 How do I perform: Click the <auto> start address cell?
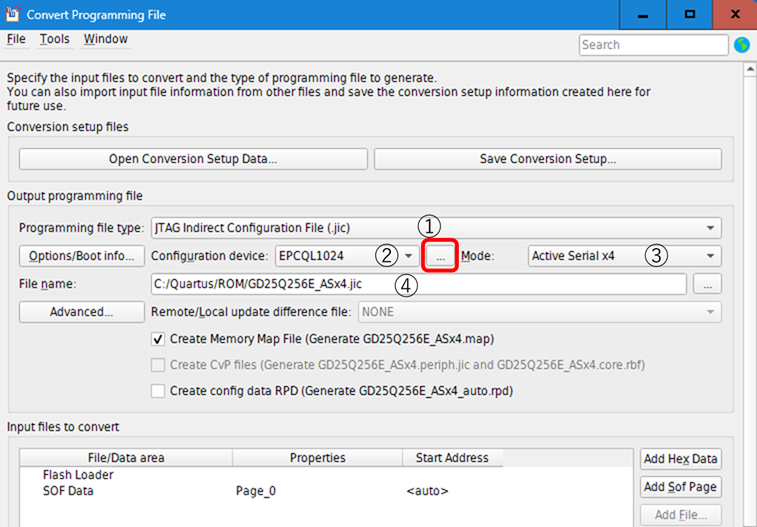(x=427, y=491)
